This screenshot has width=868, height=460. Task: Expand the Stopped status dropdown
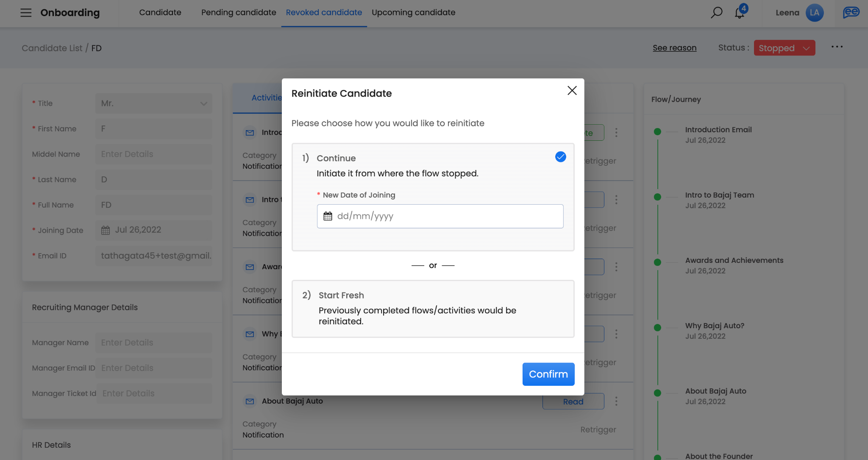[784, 48]
